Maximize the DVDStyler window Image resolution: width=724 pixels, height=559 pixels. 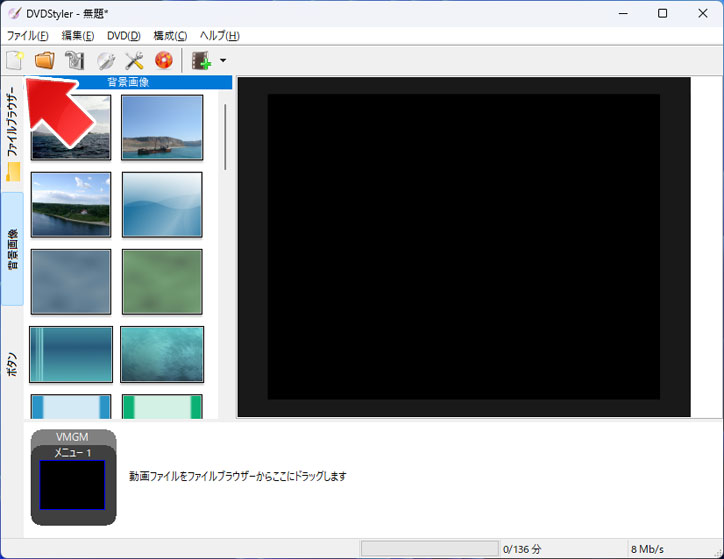(x=663, y=13)
